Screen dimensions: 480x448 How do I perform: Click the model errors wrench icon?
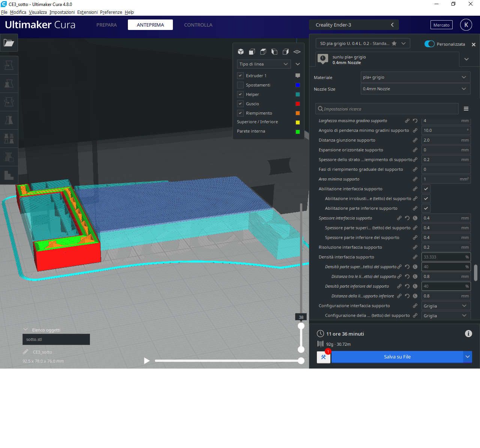pyautogui.click(x=324, y=357)
